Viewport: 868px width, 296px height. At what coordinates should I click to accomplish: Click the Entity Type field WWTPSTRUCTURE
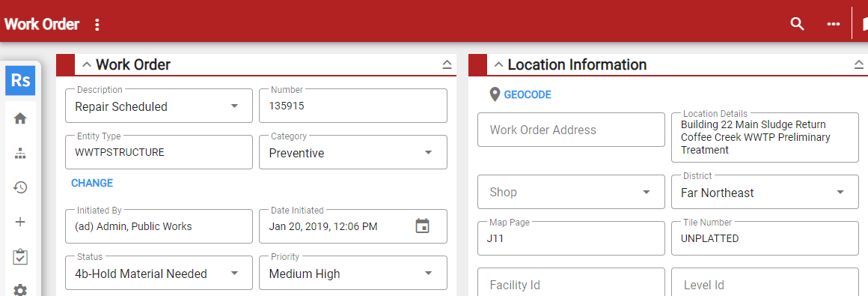(159, 152)
